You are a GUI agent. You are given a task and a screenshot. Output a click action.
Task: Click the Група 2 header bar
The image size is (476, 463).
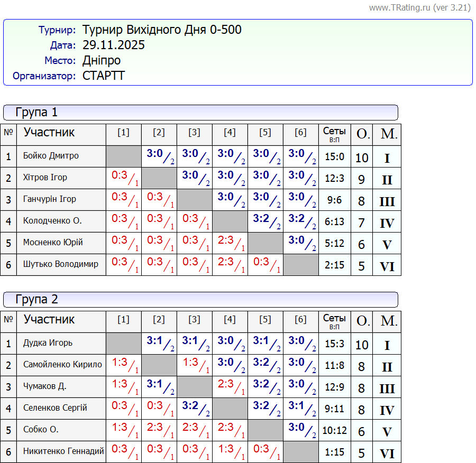click(x=200, y=300)
